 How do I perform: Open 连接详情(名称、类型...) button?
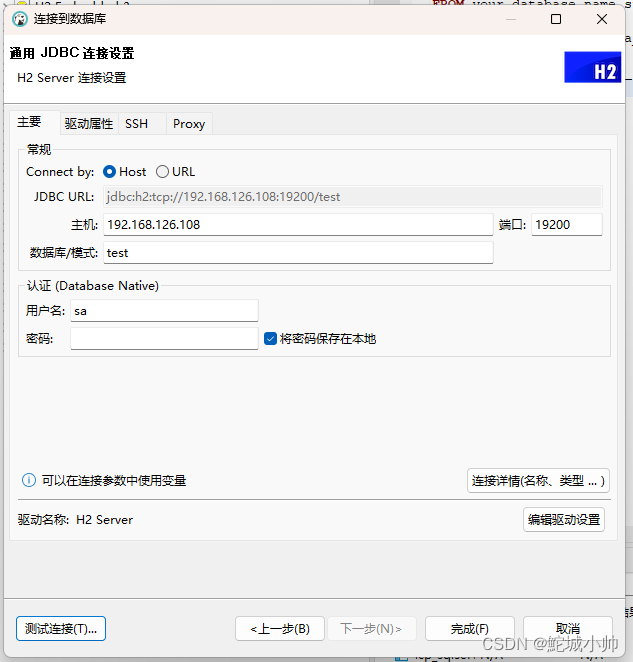(538, 480)
